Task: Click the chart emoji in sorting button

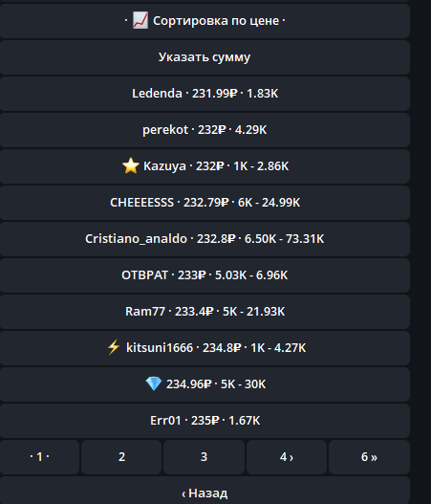Action: (x=140, y=21)
